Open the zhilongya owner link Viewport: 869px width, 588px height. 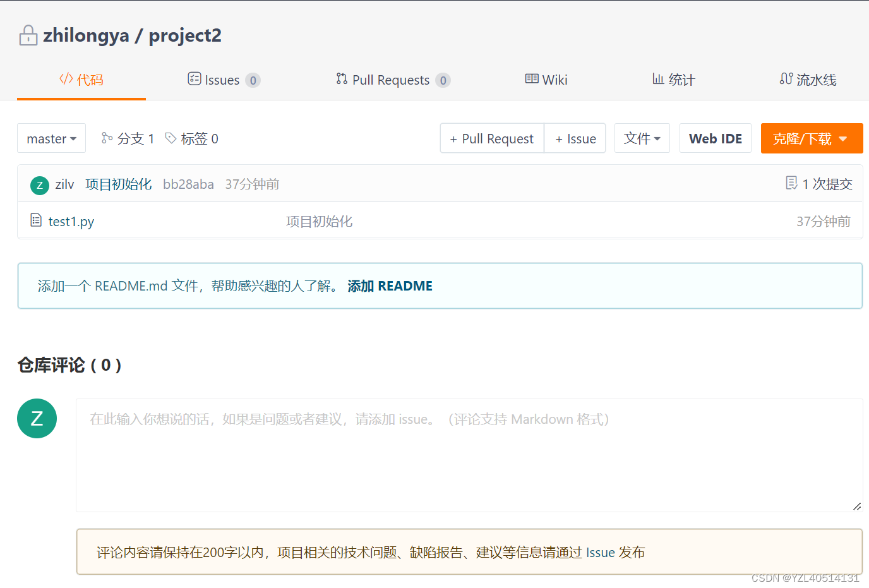87,35
